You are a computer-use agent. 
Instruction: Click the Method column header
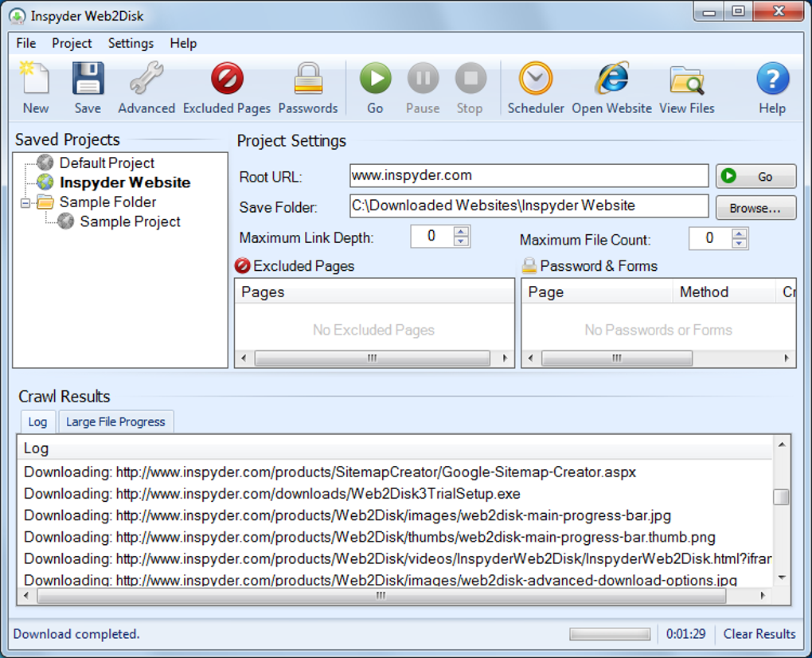pos(724,292)
